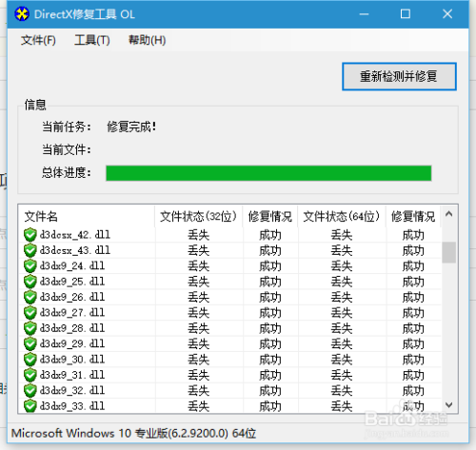This screenshot has width=476, height=450.
Task: Click shield icon beside d3dx9_33.dll
Action: point(30,406)
